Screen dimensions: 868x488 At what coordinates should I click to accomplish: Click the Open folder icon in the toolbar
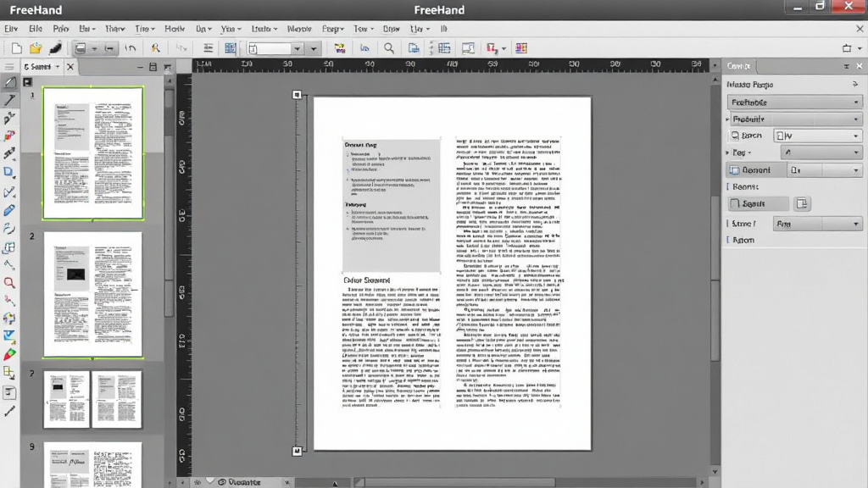36,48
